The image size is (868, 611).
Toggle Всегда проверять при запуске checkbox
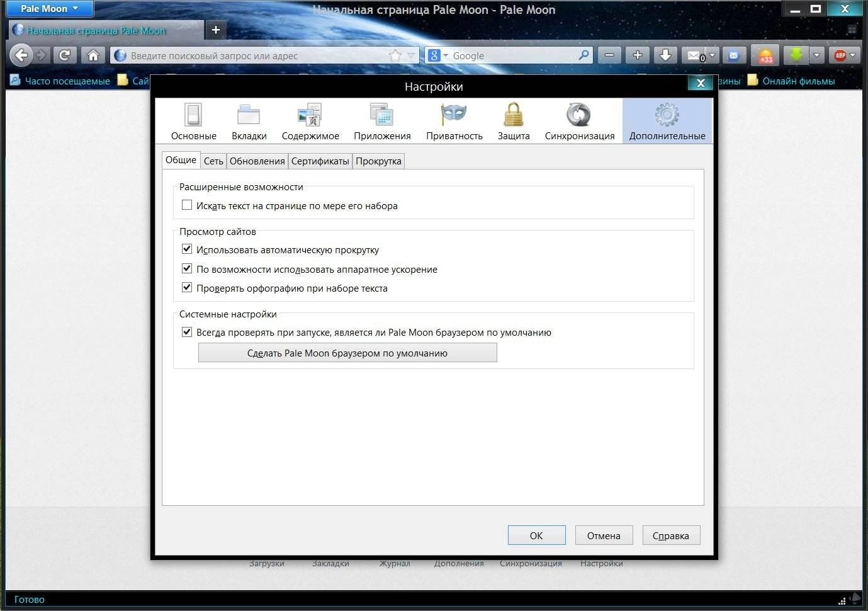point(187,331)
